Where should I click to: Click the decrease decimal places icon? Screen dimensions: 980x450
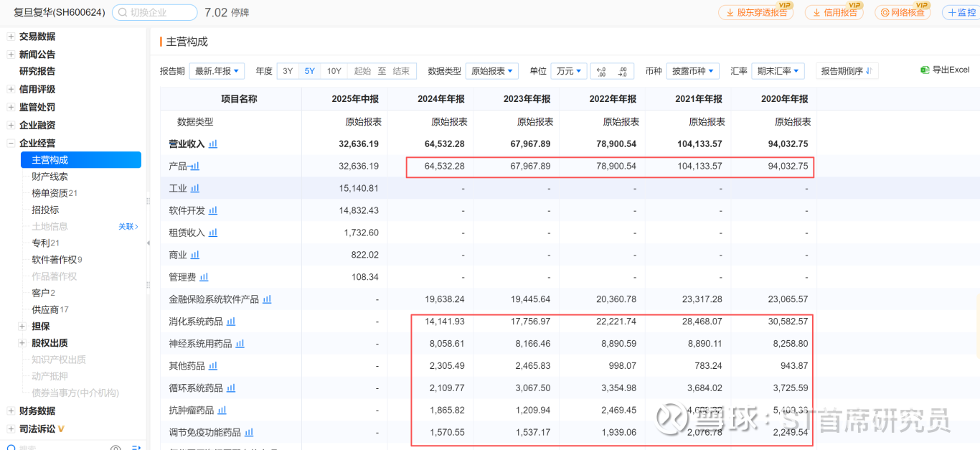click(601, 71)
